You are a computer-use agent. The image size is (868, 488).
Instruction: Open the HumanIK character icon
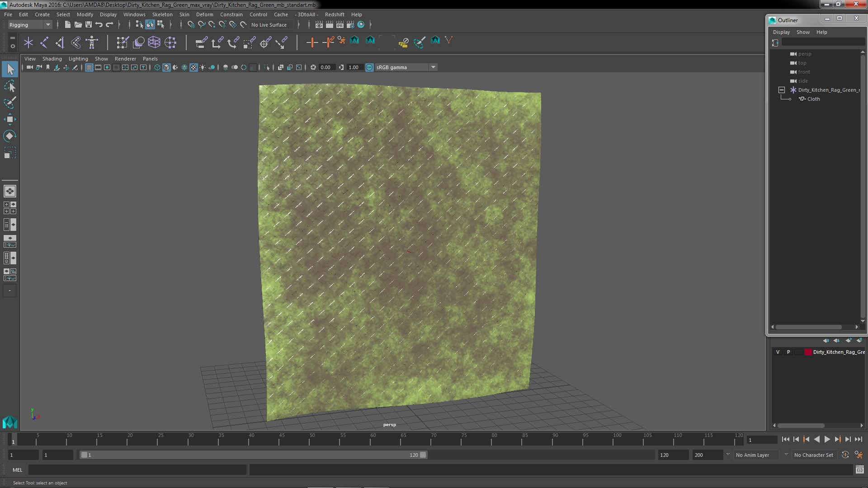tap(92, 43)
